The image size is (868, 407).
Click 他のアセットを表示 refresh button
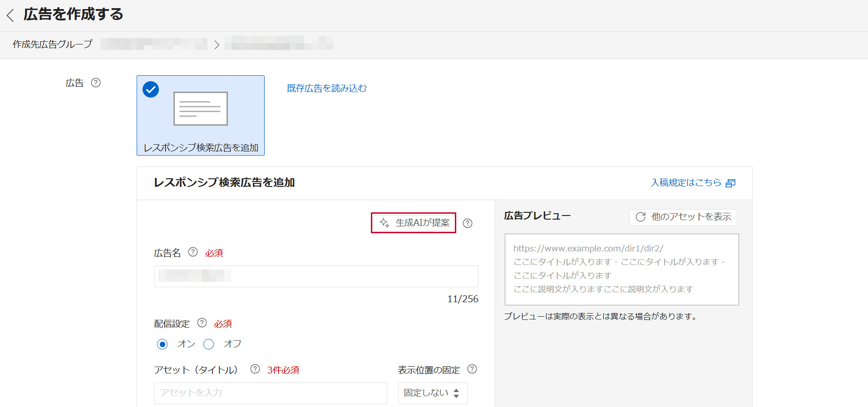tap(683, 217)
